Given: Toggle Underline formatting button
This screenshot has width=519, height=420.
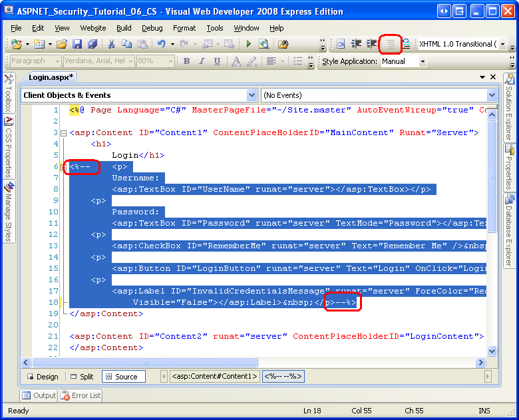Looking at the screenshot, I should pyautogui.click(x=217, y=61).
